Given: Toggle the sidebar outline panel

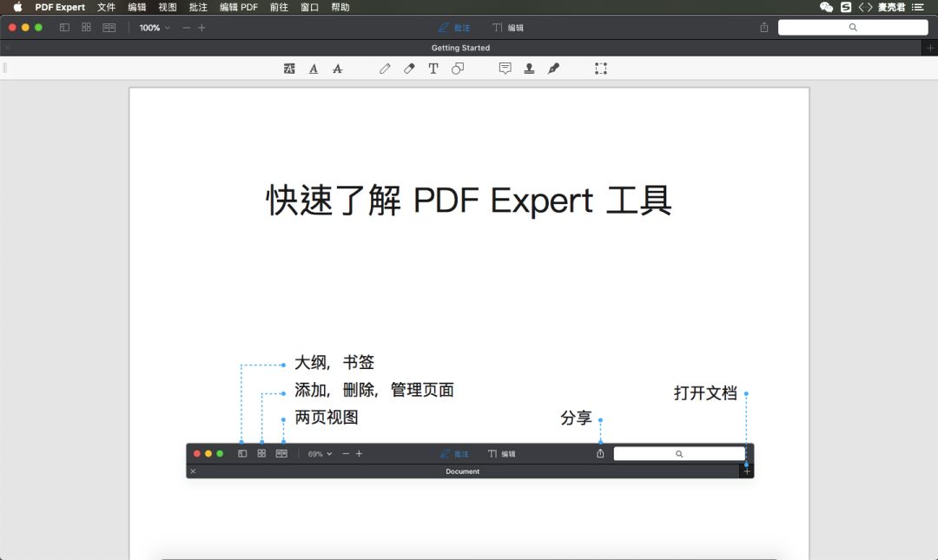Looking at the screenshot, I should pyautogui.click(x=64, y=28).
